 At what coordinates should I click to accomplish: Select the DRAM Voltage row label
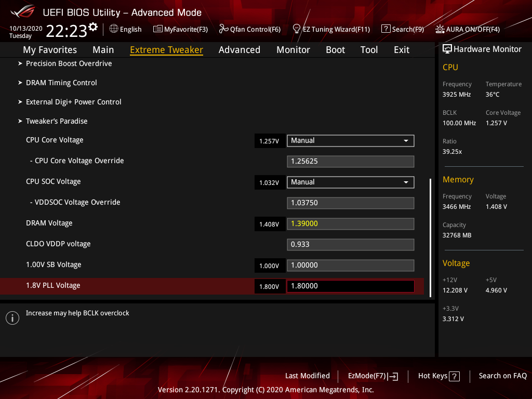pyautogui.click(x=49, y=223)
